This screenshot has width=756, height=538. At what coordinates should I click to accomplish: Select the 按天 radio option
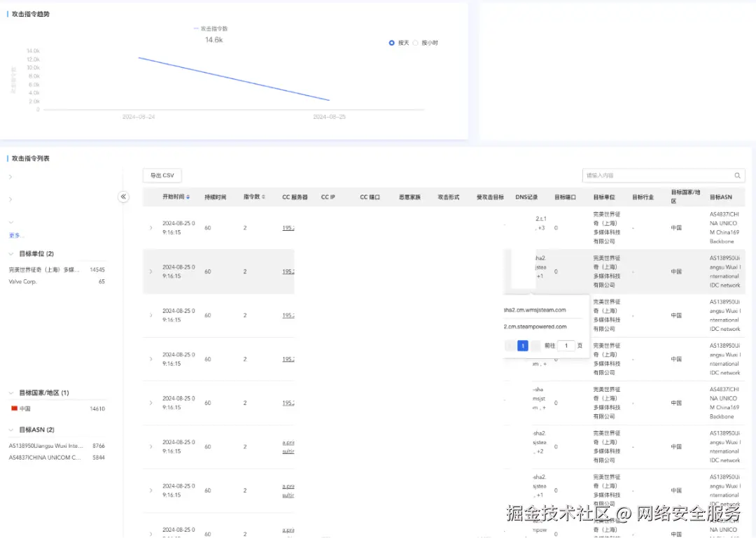click(392, 43)
